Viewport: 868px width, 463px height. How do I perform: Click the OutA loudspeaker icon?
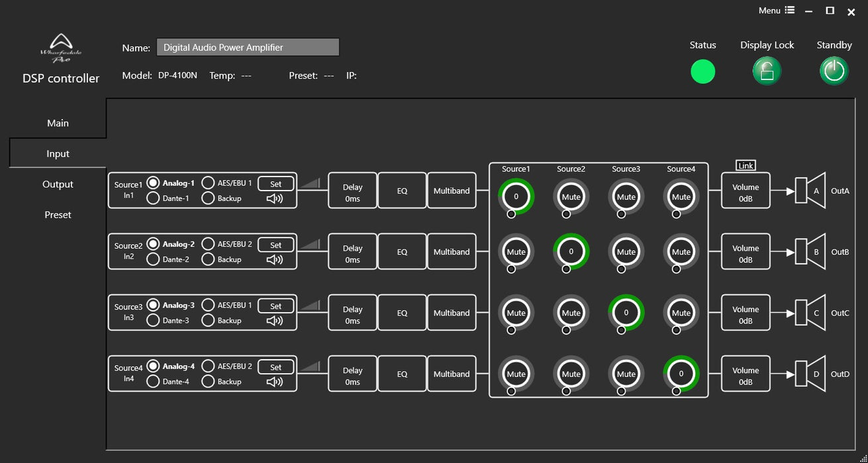coord(810,191)
